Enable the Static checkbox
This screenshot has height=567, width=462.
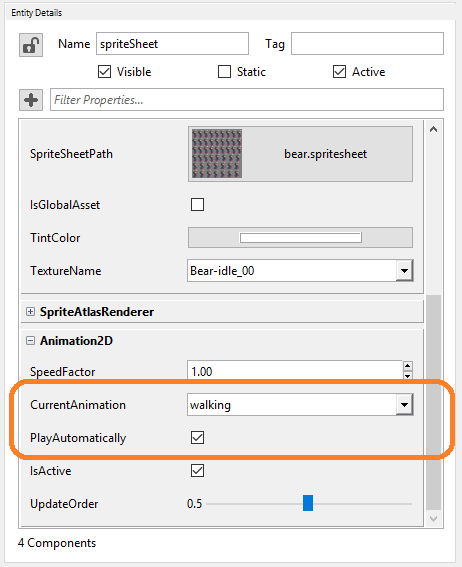[x=224, y=72]
